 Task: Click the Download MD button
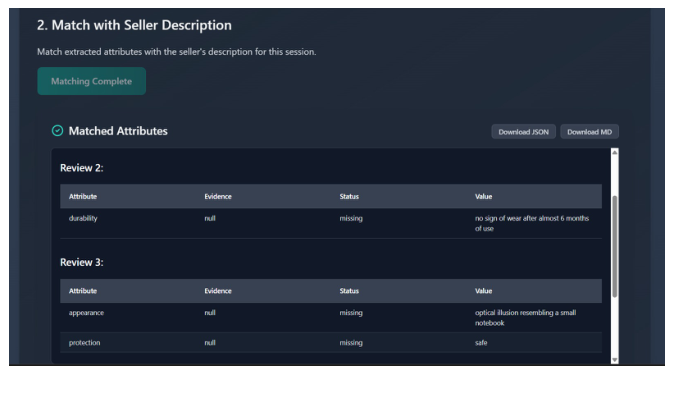[589, 132]
